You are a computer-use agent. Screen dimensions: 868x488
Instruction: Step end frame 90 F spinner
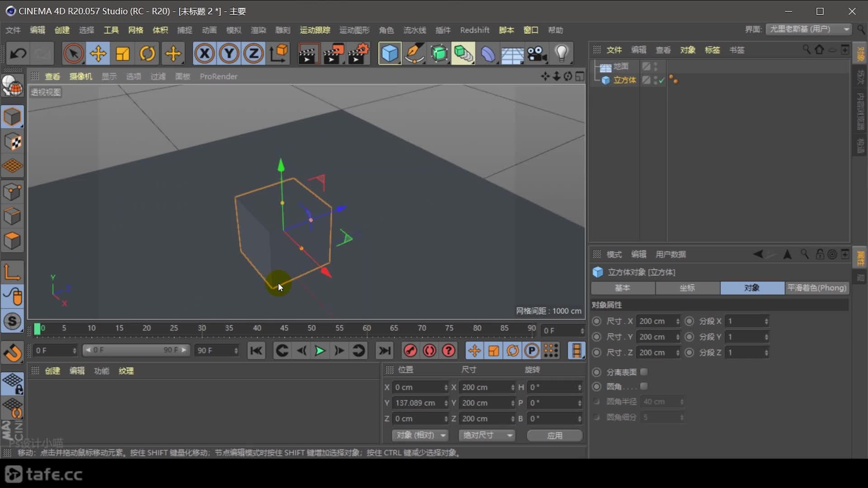[x=236, y=351]
